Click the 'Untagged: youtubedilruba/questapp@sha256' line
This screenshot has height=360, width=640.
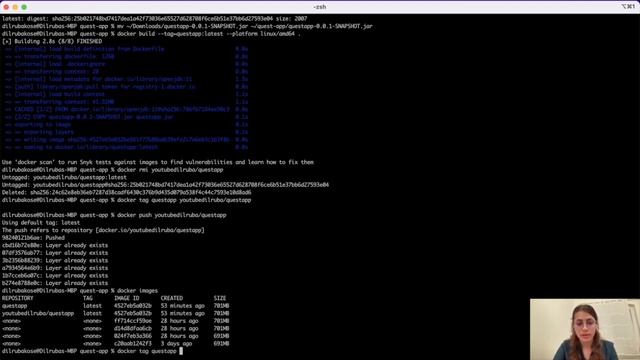pos(165,185)
